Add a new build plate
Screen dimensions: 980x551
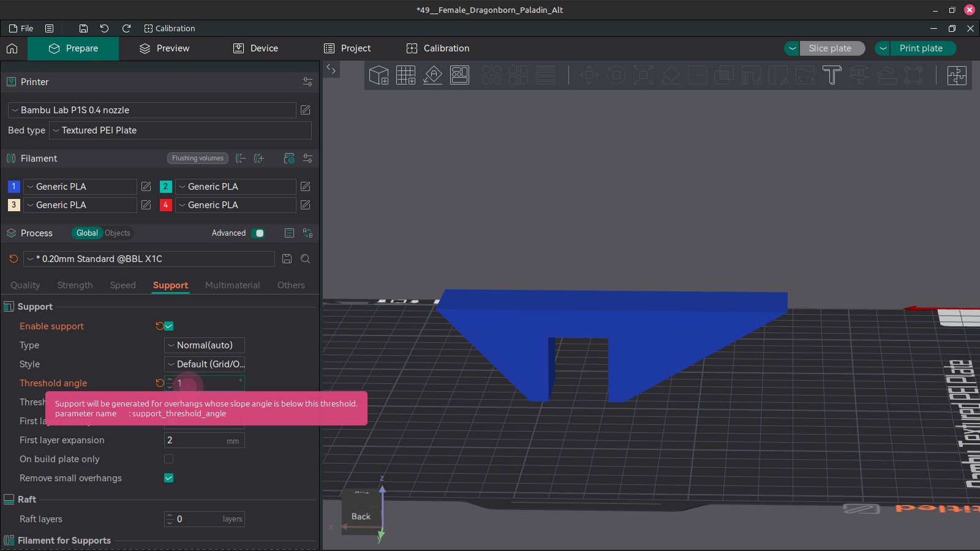[405, 75]
